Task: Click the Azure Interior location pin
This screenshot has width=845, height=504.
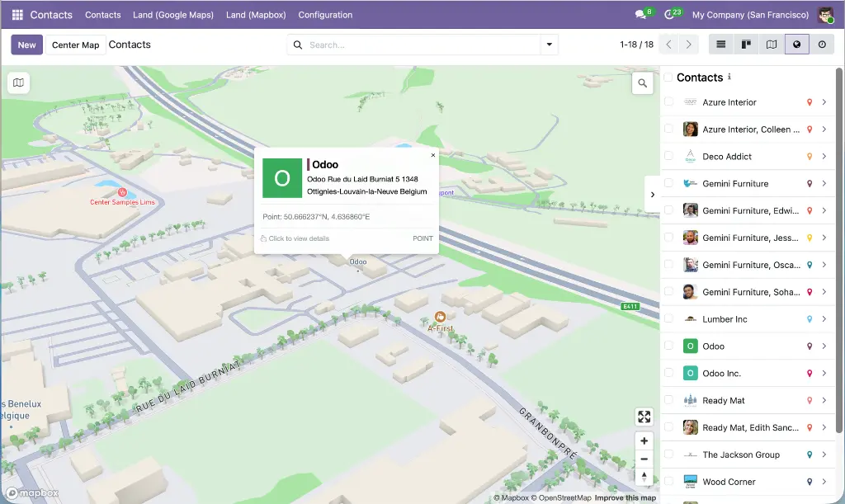Action: (809, 102)
